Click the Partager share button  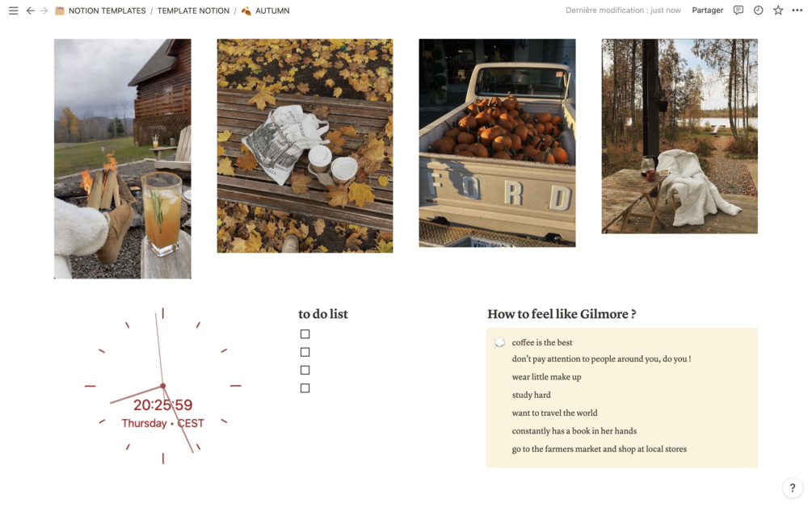(x=708, y=10)
